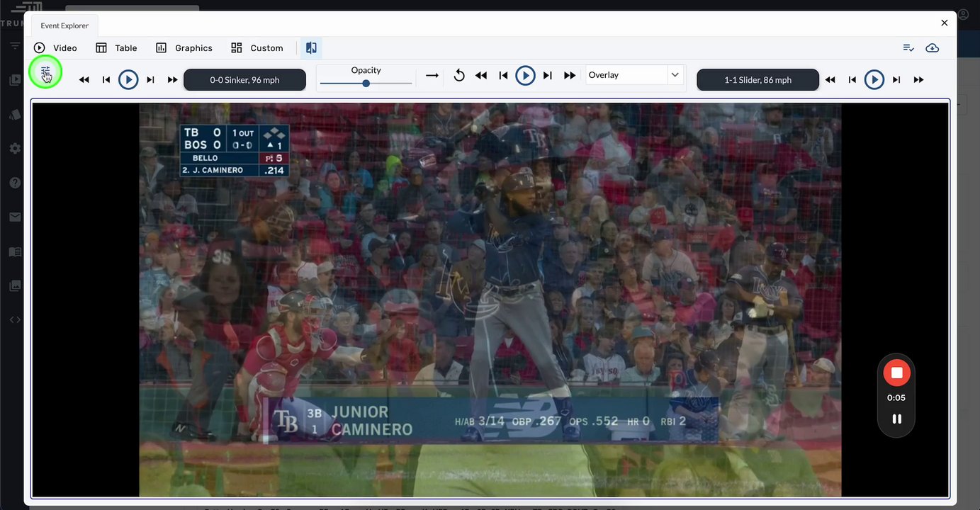Step forward one frame in synced controls
980x510 pixels.
pyautogui.click(x=547, y=75)
